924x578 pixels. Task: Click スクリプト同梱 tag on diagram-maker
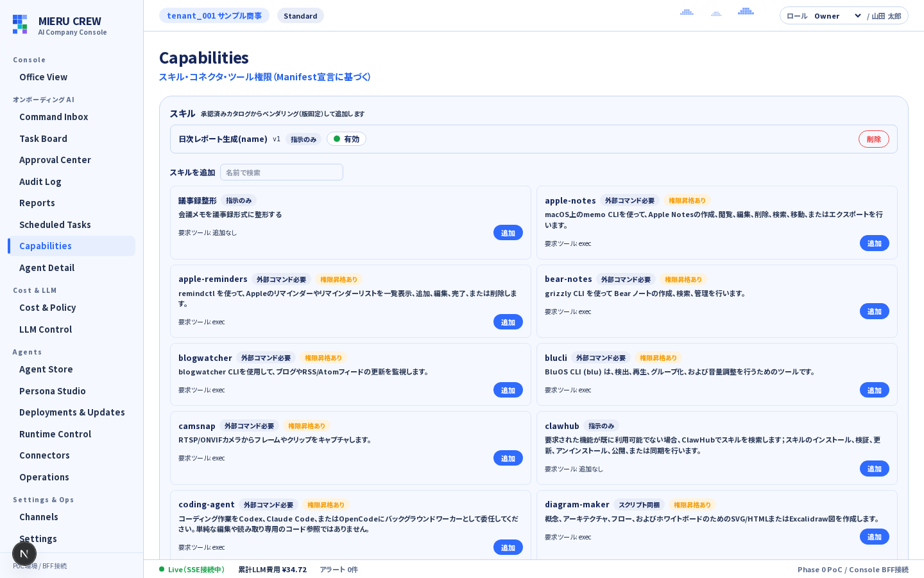click(x=639, y=505)
